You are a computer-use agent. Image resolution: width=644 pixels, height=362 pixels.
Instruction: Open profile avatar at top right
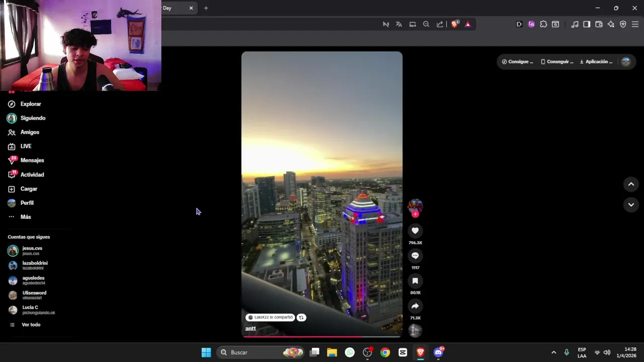[626, 62]
